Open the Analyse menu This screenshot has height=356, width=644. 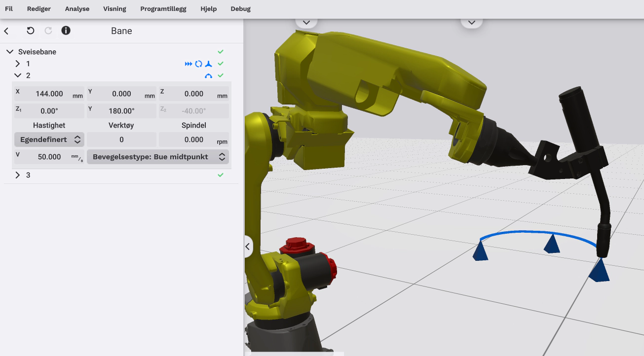pyautogui.click(x=77, y=9)
